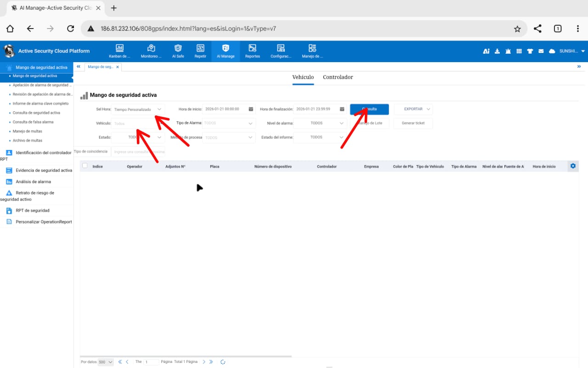Screen dimensions: 588x368
Task: Click the download icon in top bar
Action: pos(497,51)
